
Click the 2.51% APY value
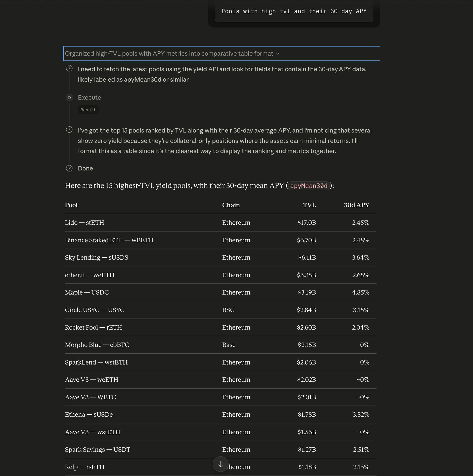pyautogui.click(x=361, y=449)
